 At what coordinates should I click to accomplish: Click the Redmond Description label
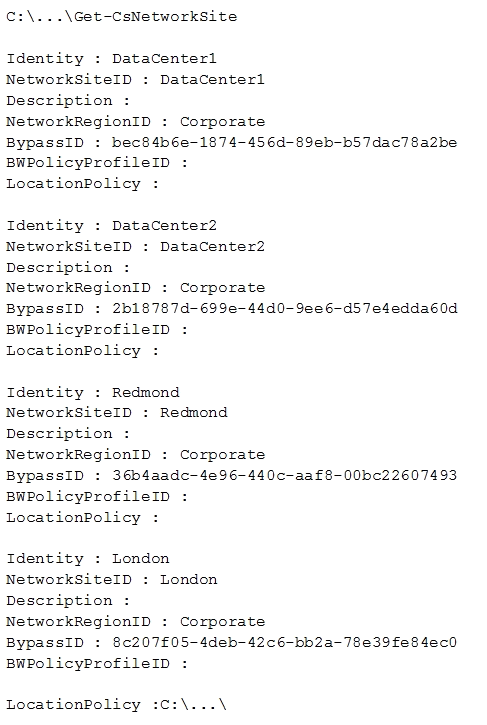pyautogui.click(x=59, y=434)
